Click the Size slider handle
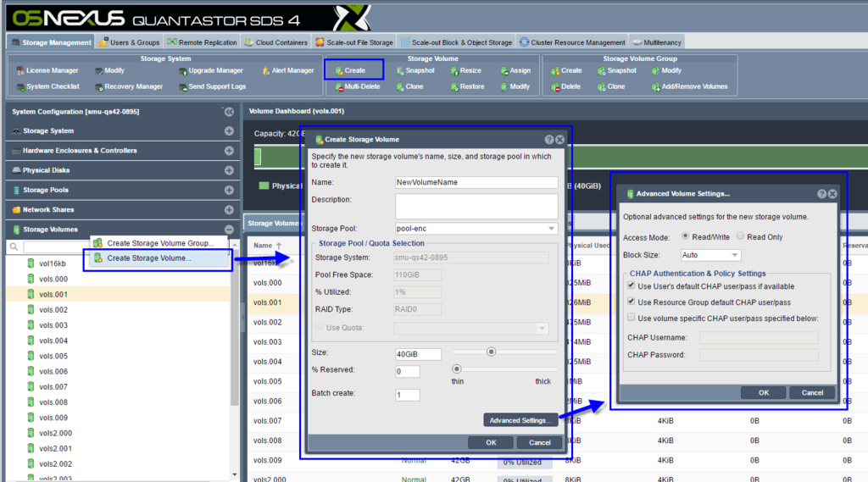Screen dimensions: 868x482 [x=491, y=352]
